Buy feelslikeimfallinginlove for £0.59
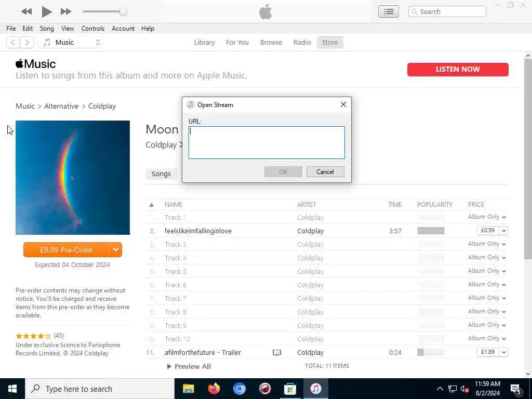 [487, 230]
